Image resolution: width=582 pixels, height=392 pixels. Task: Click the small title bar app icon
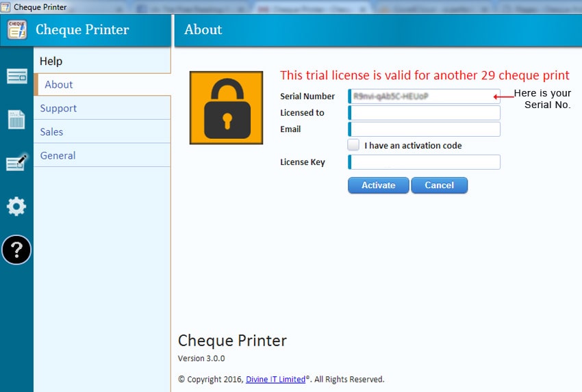coord(6,7)
